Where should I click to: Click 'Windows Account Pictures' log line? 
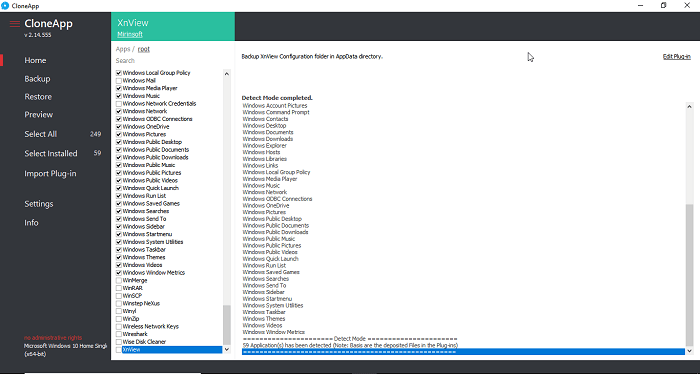275,106
